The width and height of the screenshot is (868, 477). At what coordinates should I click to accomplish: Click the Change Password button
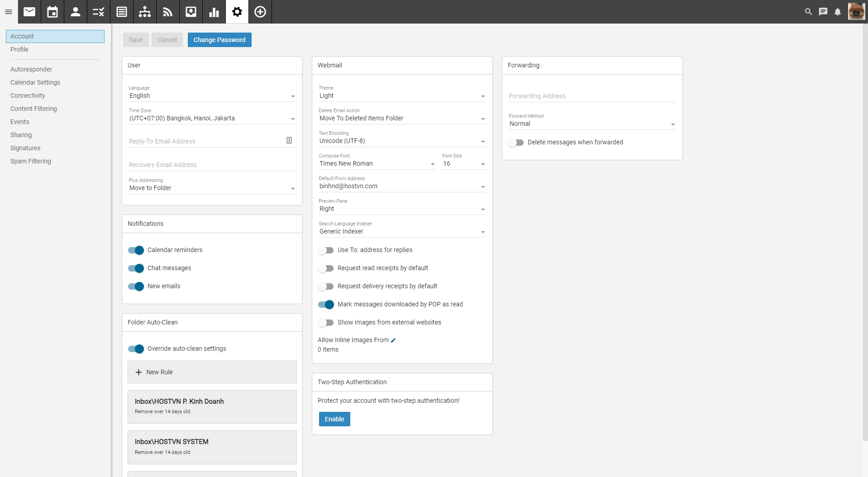[219, 40]
